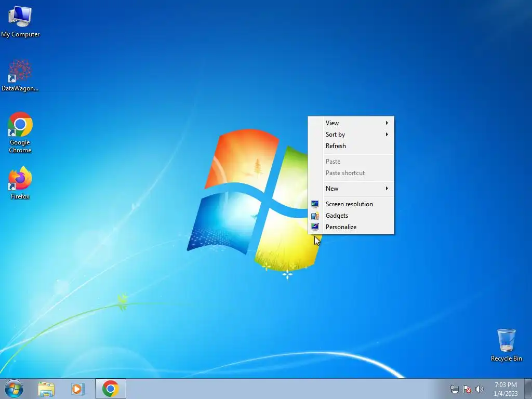Viewport: 532px width, 399px height.
Task: Select the Recycle Bin icon
Action: click(x=506, y=345)
